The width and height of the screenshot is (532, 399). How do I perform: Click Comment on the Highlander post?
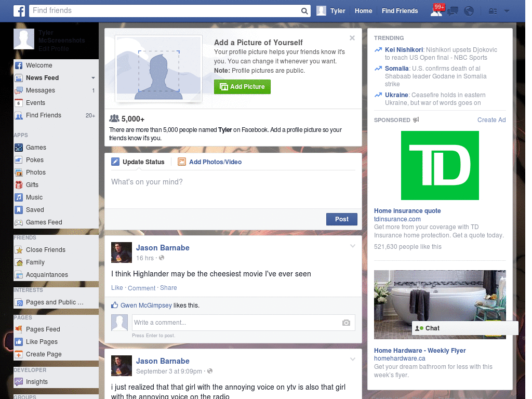tap(141, 288)
